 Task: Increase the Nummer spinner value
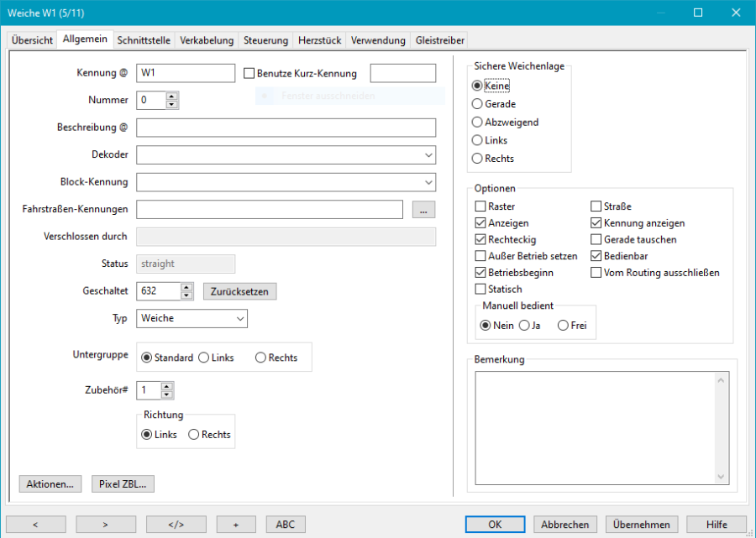point(172,96)
